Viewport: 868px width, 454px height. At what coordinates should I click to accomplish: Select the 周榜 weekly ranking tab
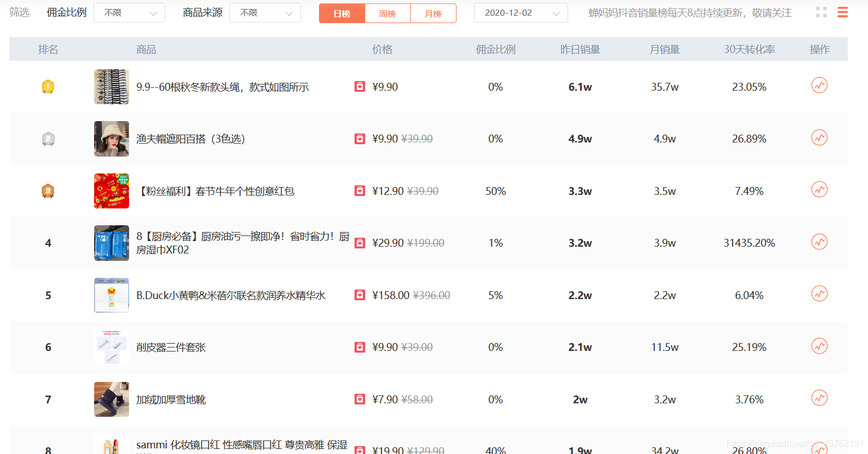tap(388, 13)
